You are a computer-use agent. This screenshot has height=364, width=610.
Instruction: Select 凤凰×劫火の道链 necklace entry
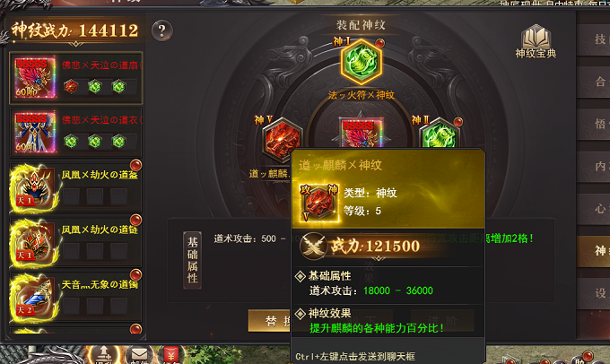point(76,242)
